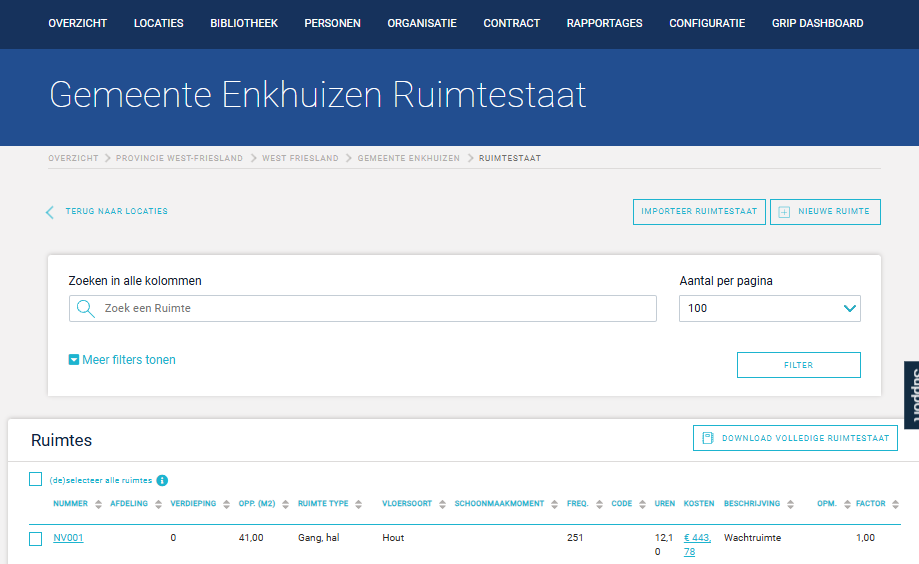Open the Organisatie menu
Viewport: 919px width, 564px height.
click(x=422, y=23)
